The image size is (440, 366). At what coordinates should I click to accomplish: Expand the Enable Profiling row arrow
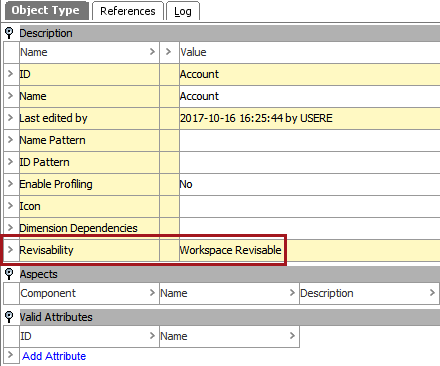coord(10,184)
